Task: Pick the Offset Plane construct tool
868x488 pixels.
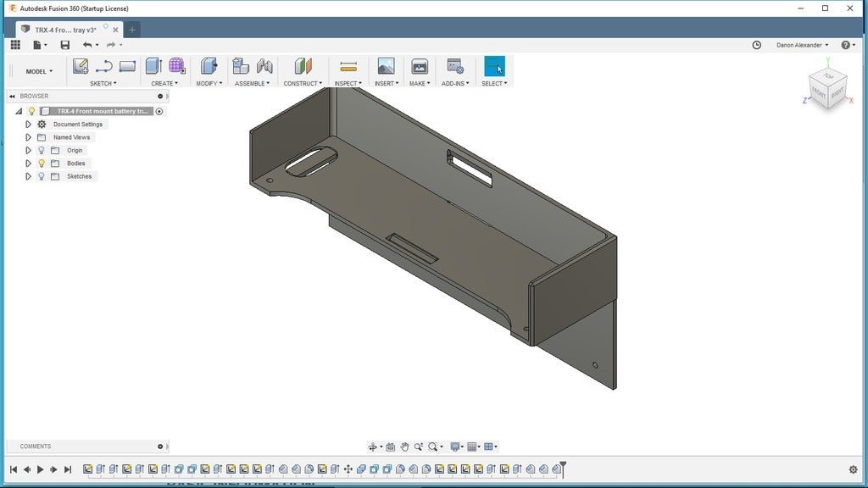Action: 303,66
